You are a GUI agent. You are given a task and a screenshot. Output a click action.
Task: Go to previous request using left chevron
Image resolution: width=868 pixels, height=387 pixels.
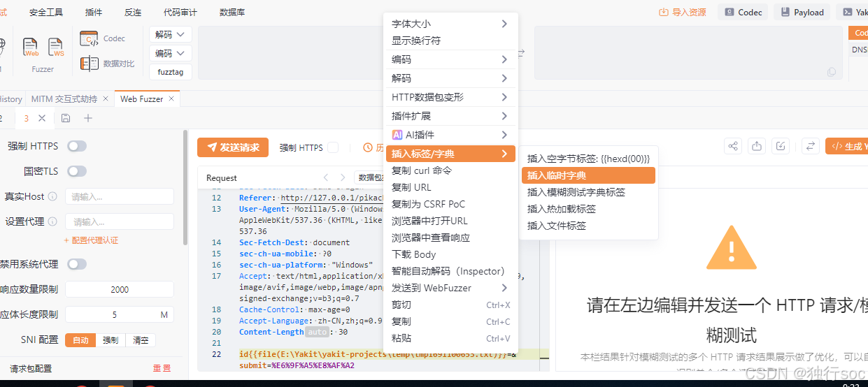[326, 177]
